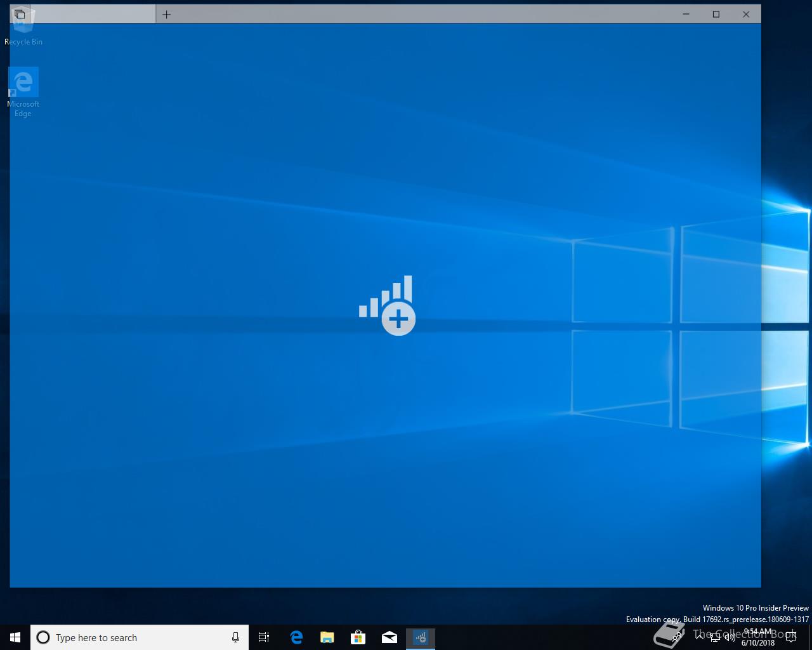Open the People icon in the taskbar
812x650 pixels.
678,637
